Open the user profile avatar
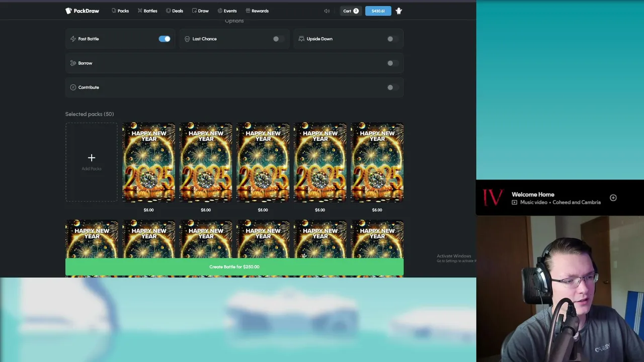This screenshot has width=644, height=362. coord(399,11)
